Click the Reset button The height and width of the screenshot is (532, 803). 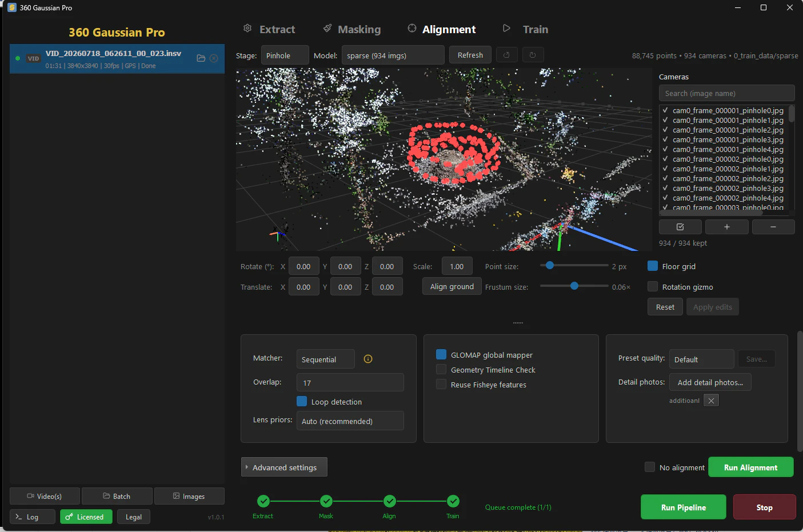(x=665, y=307)
